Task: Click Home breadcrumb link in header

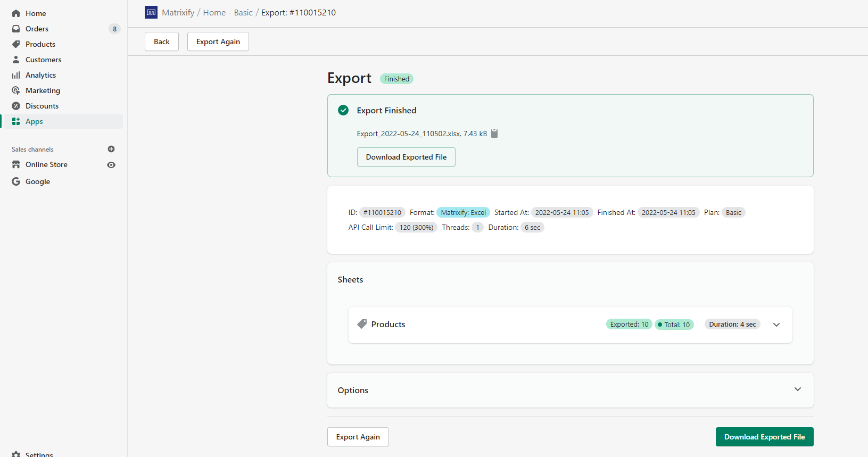Action: pos(214,12)
